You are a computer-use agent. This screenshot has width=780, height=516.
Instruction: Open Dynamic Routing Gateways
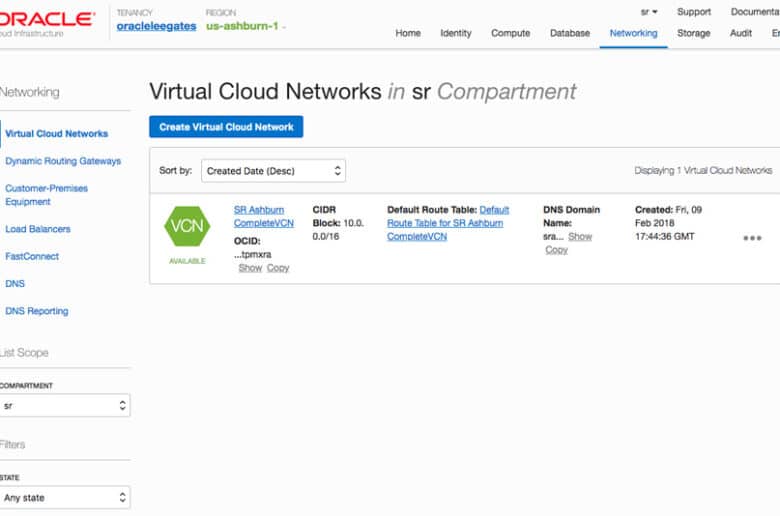coord(63,161)
